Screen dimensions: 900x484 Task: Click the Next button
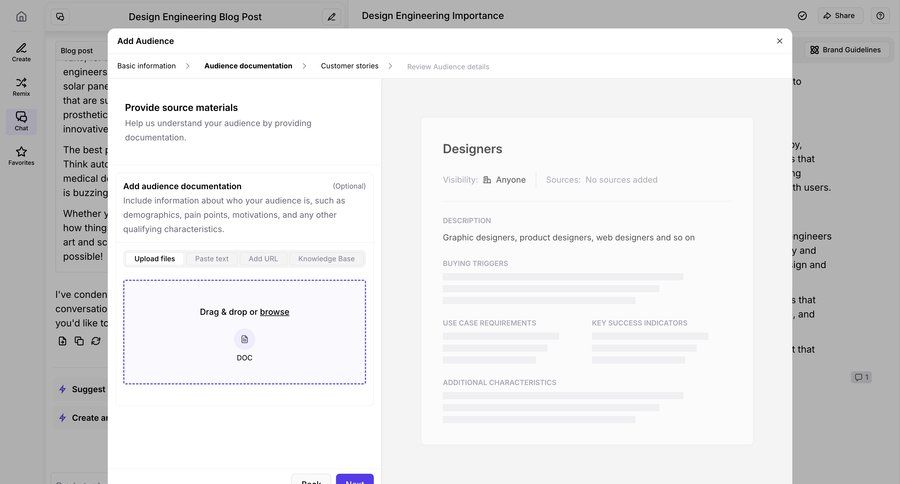coord(355,481)
